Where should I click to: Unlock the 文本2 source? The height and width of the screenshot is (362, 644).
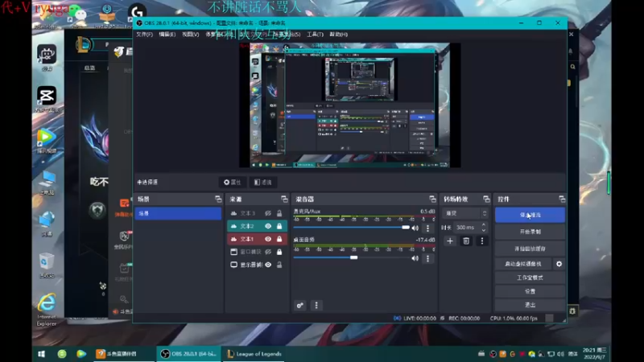(279, 226)
